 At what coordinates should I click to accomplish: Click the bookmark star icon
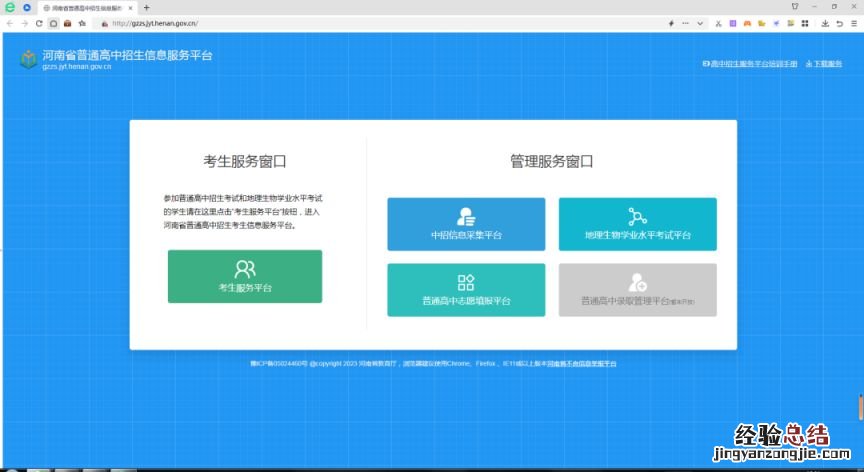(82, 23)
